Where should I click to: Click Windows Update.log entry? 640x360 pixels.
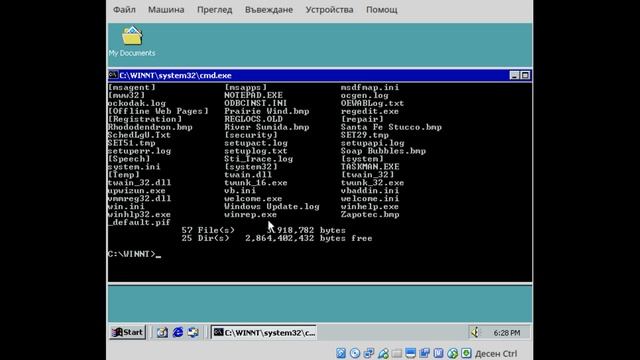click(x=271, y=207)
